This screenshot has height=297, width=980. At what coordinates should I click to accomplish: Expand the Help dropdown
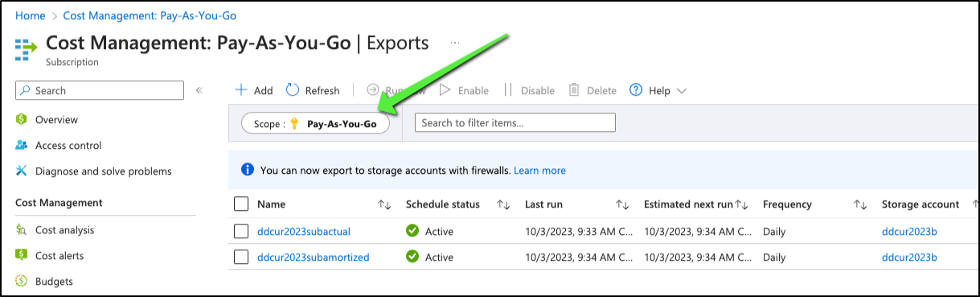coord(658,90)
